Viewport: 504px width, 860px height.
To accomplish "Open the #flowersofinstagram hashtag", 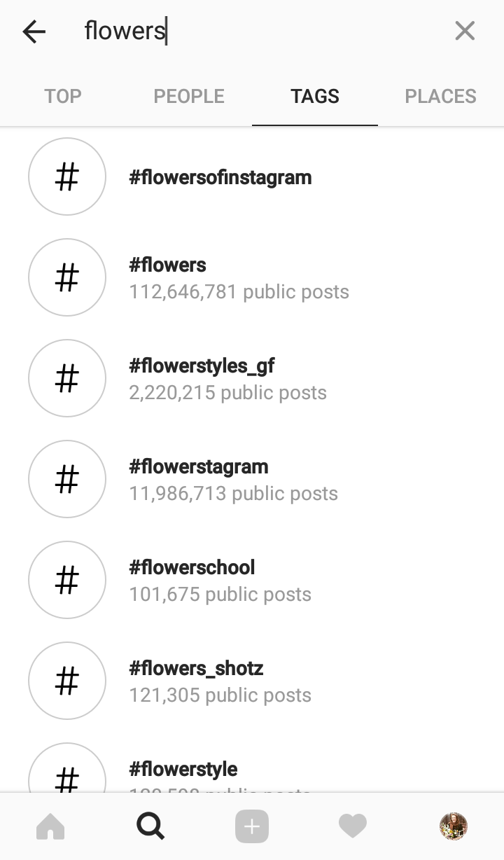I will [x=220, y=177].
